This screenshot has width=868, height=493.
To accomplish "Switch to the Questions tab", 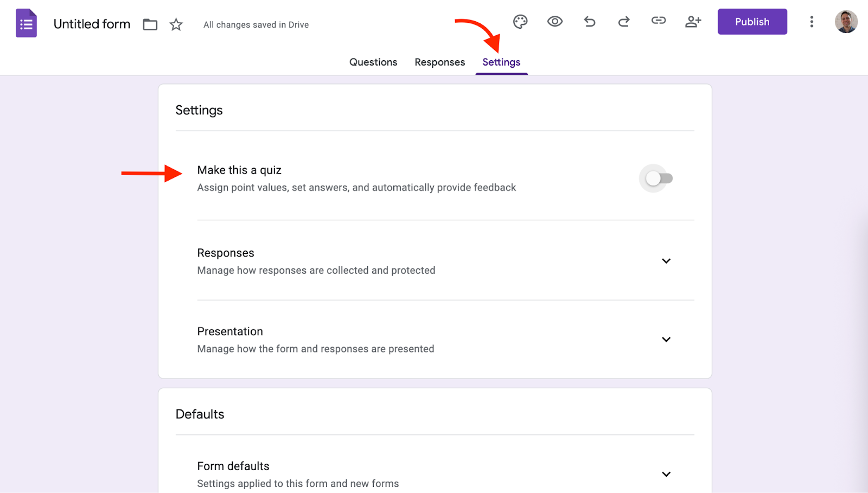I will [x=373, y=62].
